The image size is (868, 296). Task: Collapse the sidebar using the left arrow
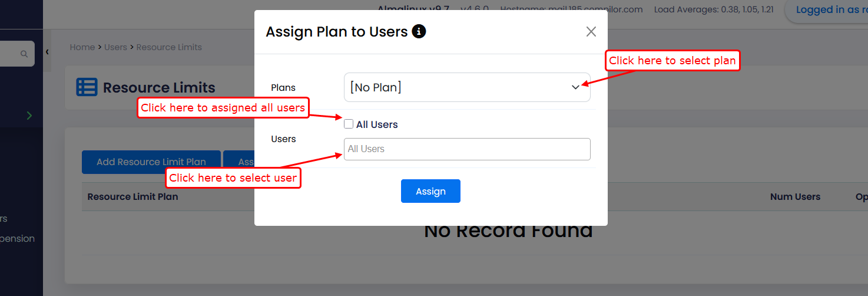tap(47, 52)
